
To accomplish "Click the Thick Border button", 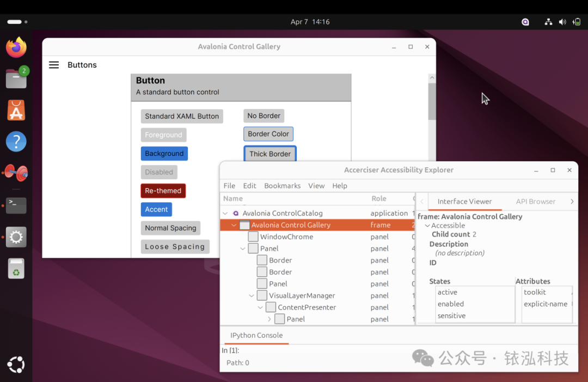I will click(x=270, y=154).
